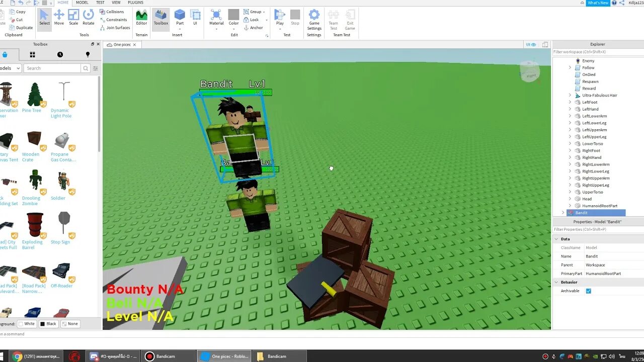Click the What's New button
Image resolution: width=644 pixels, height=362 pixels.
coord(598,3)
